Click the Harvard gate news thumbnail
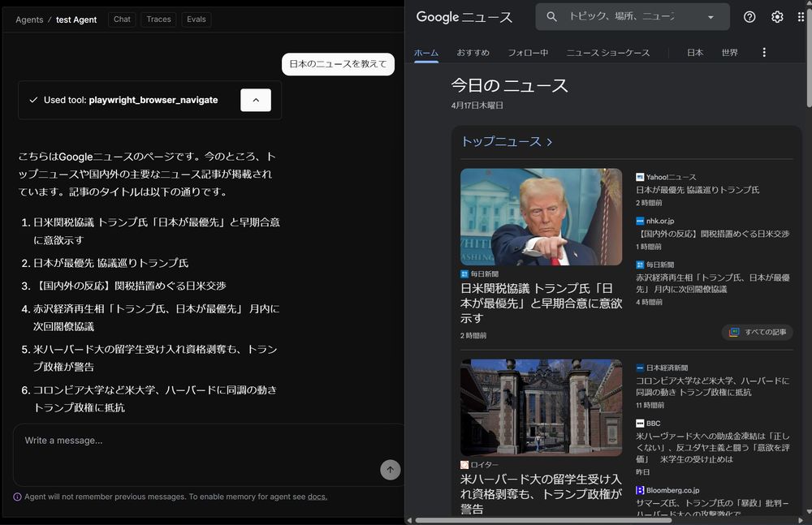This screenshot has width=812, height=525. pyautogui.click(x=541, y=407)
